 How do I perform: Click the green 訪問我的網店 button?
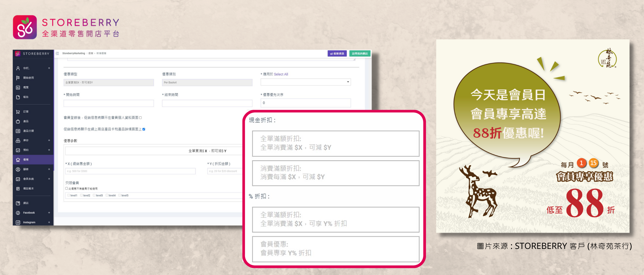tap(360, 53)
